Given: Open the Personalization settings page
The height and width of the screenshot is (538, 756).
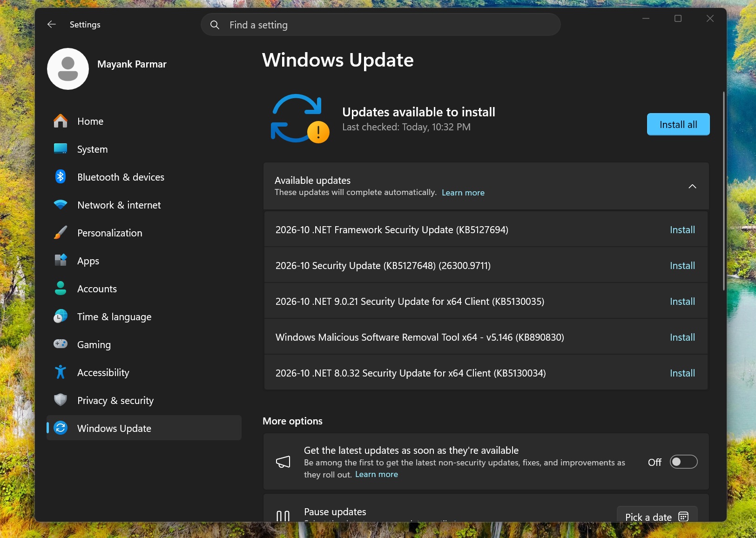Looking at the screenshot, I should 144,233.
